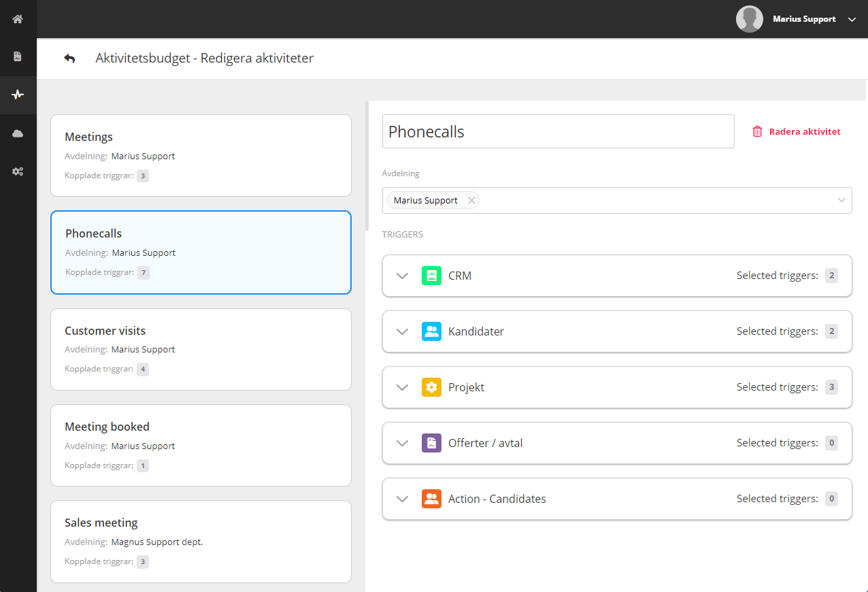Click Radera aktivitet delete button
The height and width of the screenshot is (592, 868).
coord(797,131)
